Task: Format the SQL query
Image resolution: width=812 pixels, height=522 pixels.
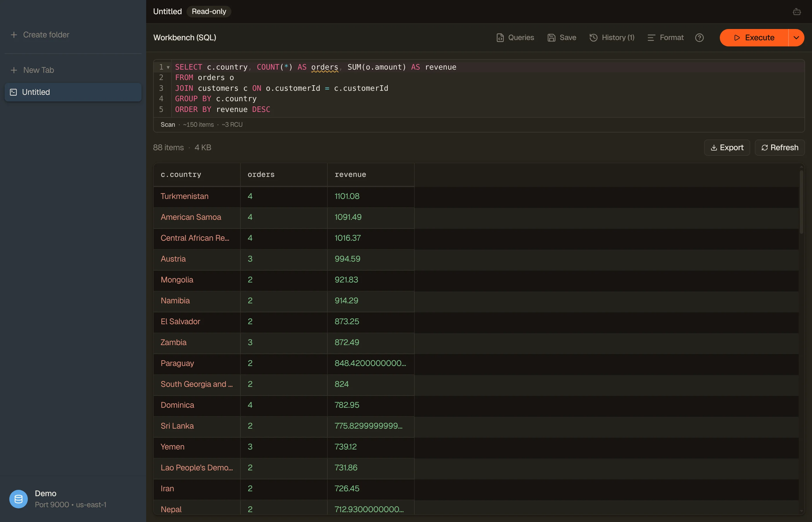Action: point(666,38)
